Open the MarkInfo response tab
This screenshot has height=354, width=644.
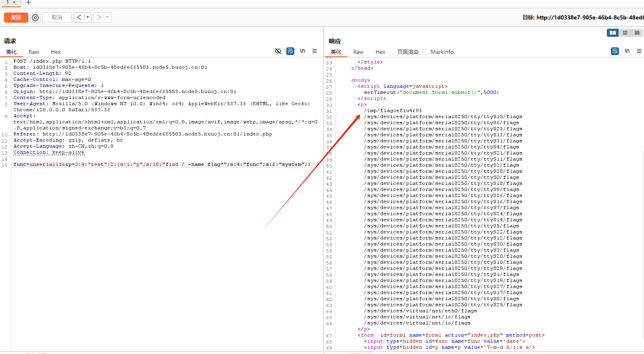click(442, 52)
